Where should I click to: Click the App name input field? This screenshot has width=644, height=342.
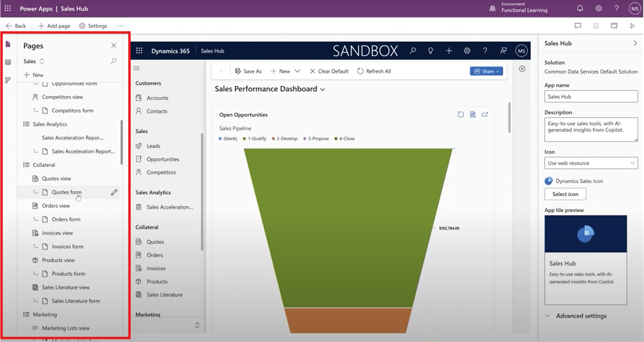(x=591, y=97)
